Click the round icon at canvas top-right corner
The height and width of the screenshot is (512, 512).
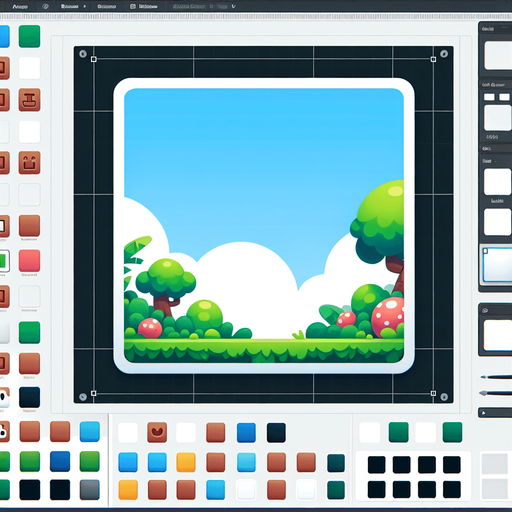(x=444, y=54)
